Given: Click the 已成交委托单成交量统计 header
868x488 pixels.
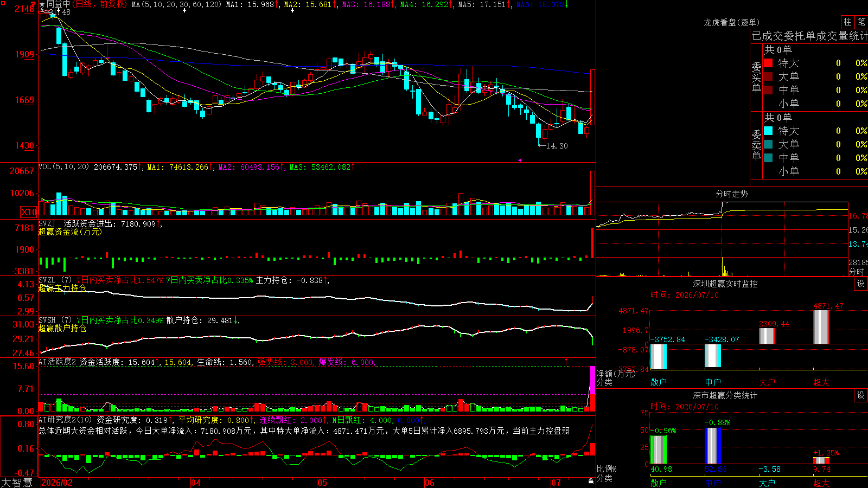Looking at the screenshot, I should (x=809, y=36).
